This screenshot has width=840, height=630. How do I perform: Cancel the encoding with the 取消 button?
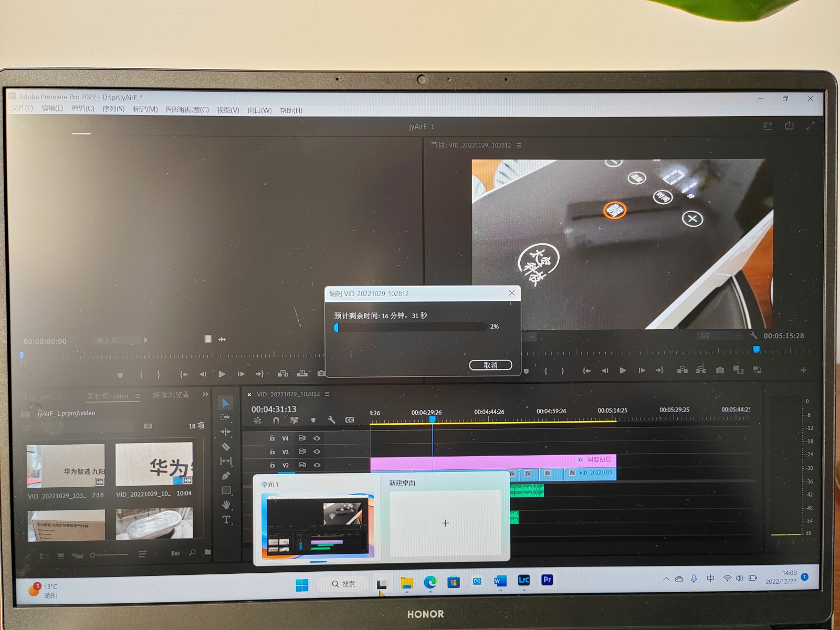(x=490, y=365)
